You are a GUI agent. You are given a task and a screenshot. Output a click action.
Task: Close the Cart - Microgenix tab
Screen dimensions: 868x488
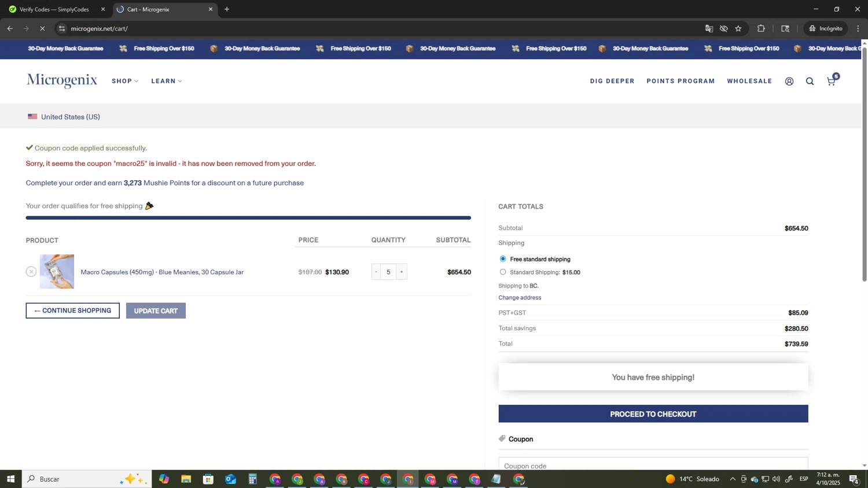coord(211,9)
